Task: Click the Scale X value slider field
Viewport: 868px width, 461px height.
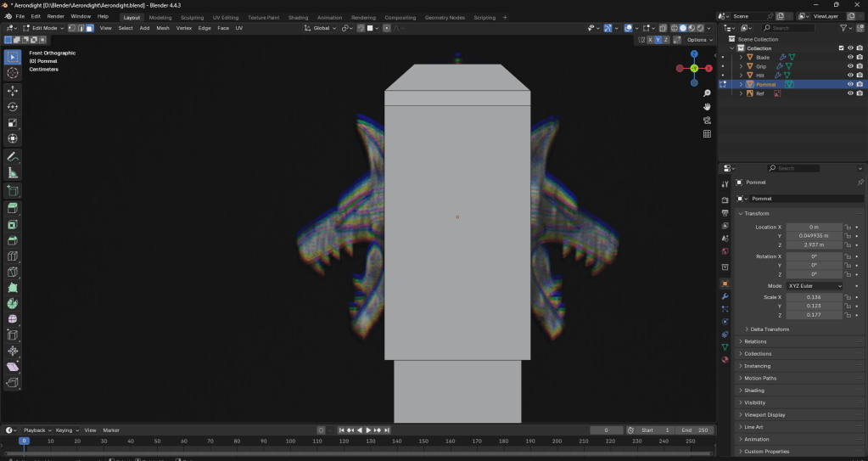Action: point(814,297)
